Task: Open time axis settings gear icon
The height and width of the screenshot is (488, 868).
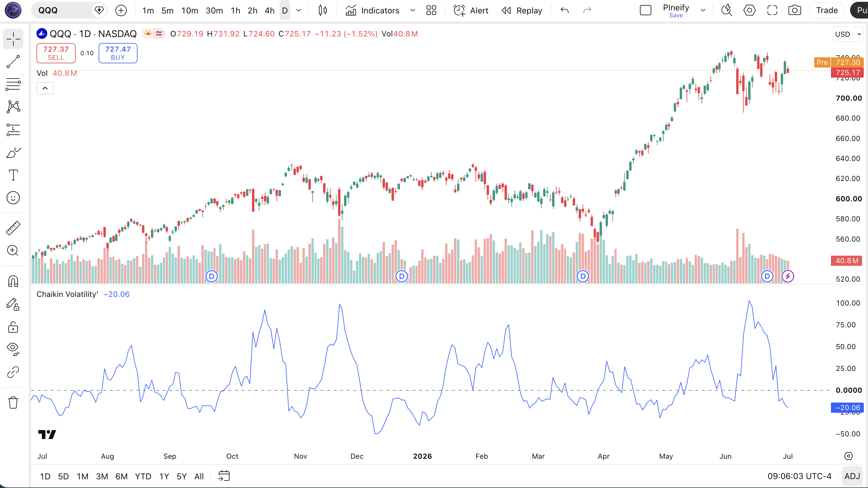Action: pos(849,456)
